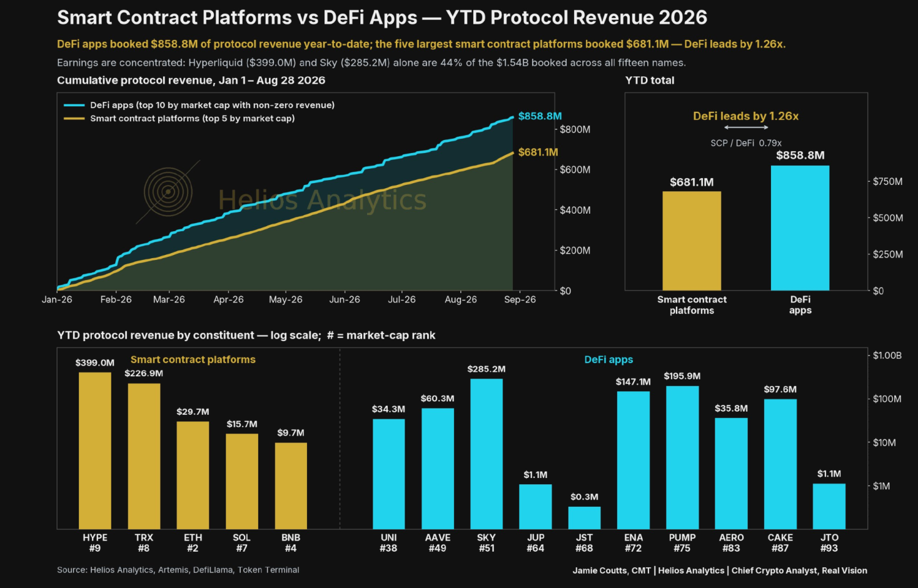Click the double-headed arrow under 'DeFi leads by 1.26x'
The height and width of the screenshot is (588, 918).
(746, 127)
